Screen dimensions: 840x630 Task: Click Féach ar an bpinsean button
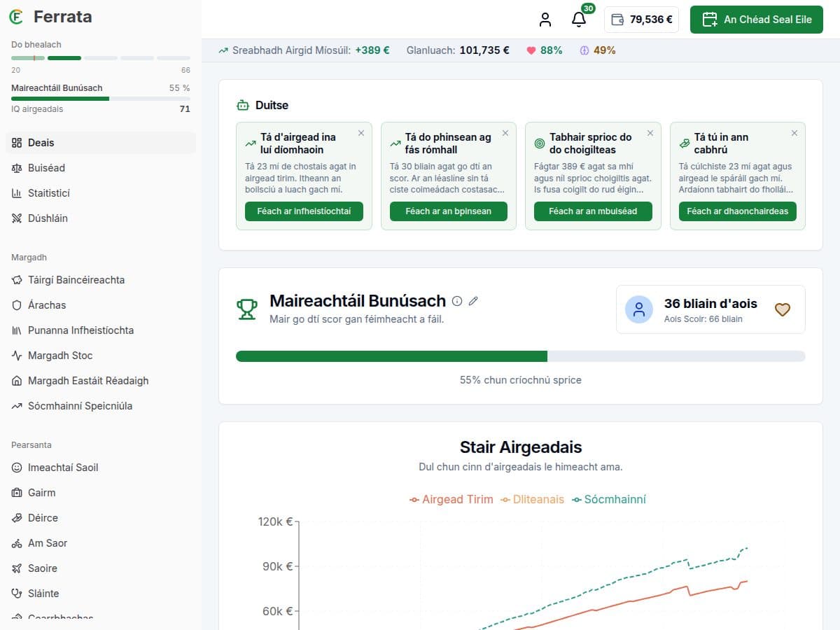pyautogui.click(x=449, y=211)
